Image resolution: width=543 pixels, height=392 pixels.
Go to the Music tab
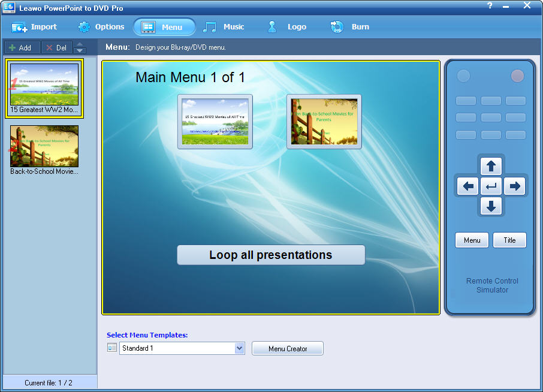(x=224, y=27)
